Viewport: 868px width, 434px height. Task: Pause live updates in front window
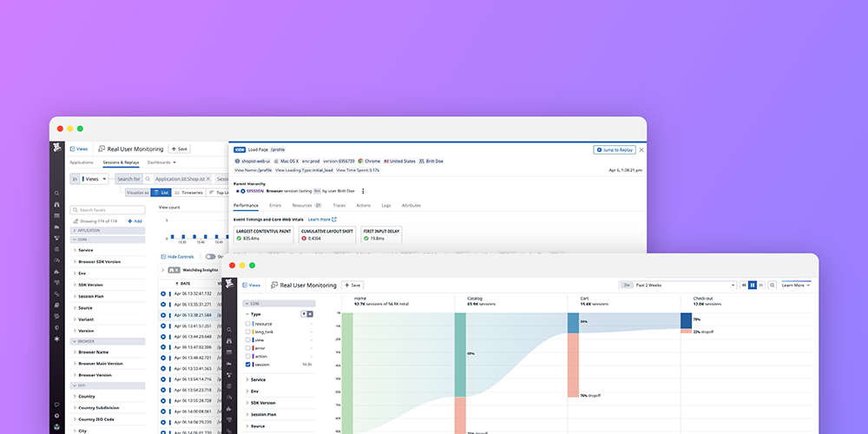click(x=753, y=285)
